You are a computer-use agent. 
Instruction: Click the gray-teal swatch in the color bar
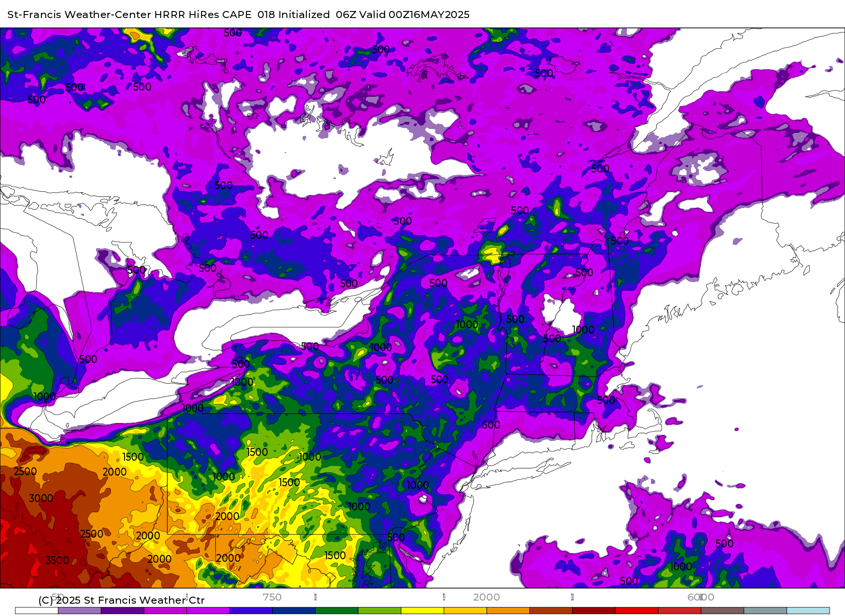765,611
